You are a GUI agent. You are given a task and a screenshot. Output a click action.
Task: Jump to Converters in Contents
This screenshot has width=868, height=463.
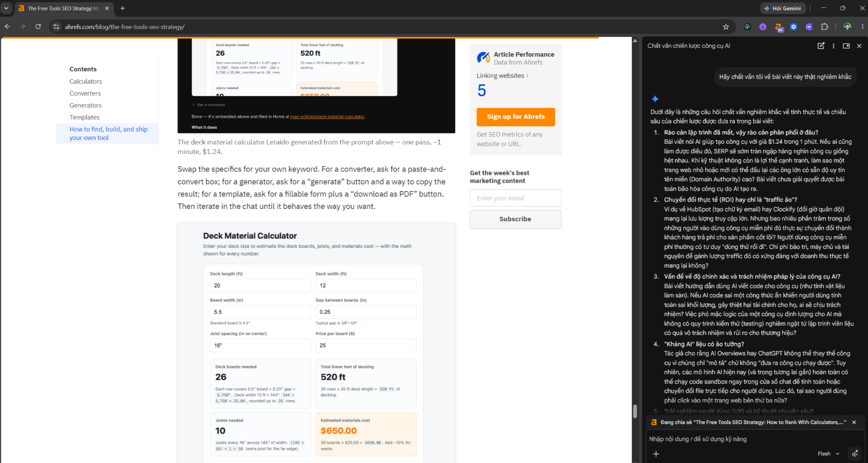[85, 93]
